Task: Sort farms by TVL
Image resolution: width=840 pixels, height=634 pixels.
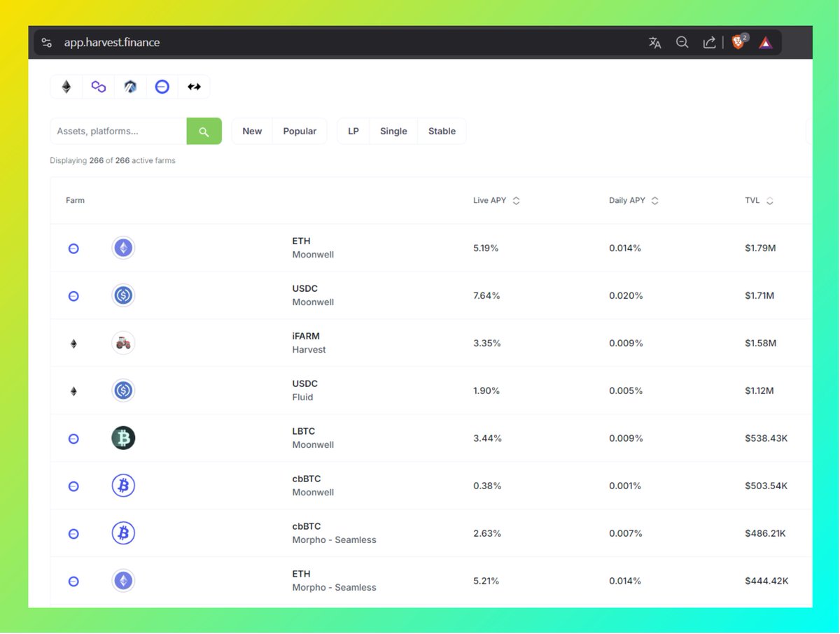Action: [759, 201]
